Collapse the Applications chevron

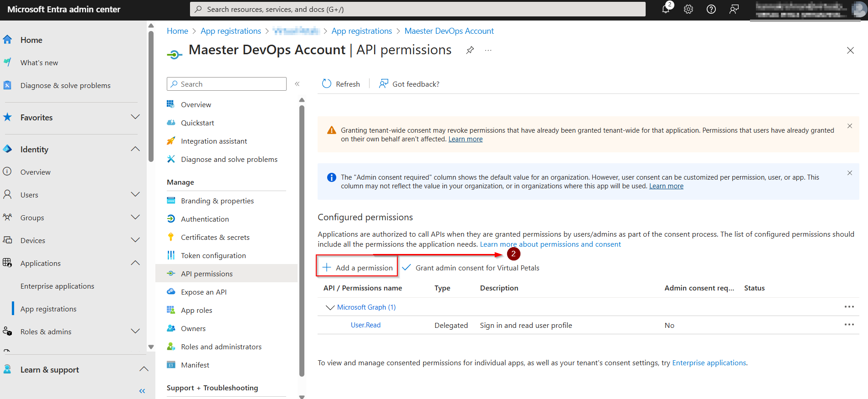[x=135, y=263]
